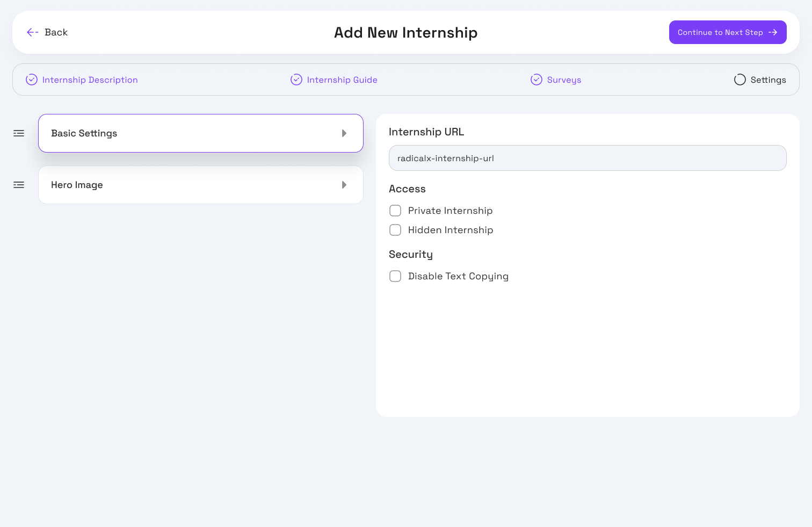Click the checkmark icon beside Surveys

click(x=536, y=80)
